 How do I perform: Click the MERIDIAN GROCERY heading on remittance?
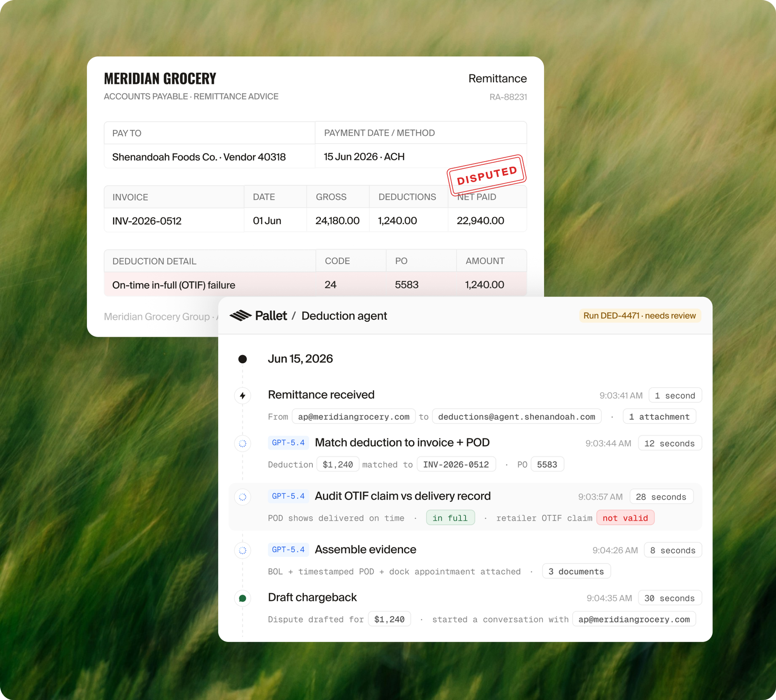(160, 78)
